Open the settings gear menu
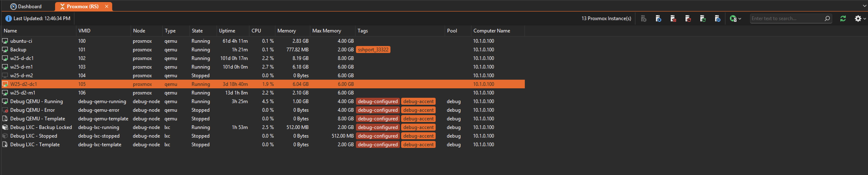 pyautogui.click(x=858, y=18)
